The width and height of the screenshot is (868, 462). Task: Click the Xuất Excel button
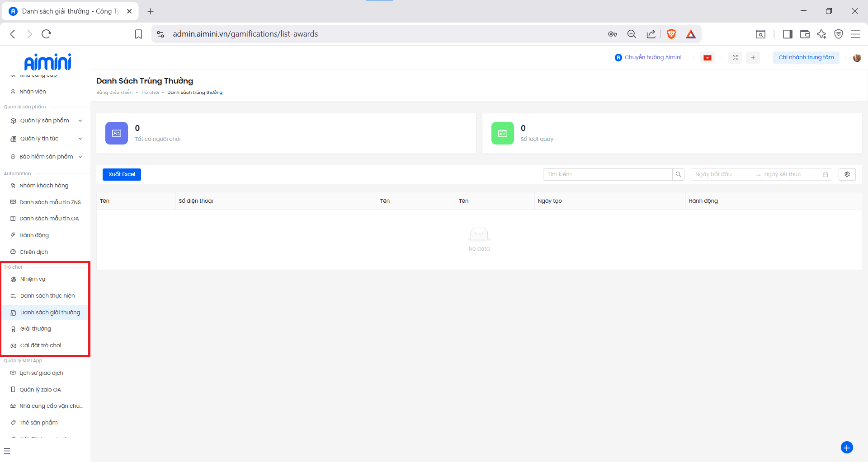coord(122,174)
